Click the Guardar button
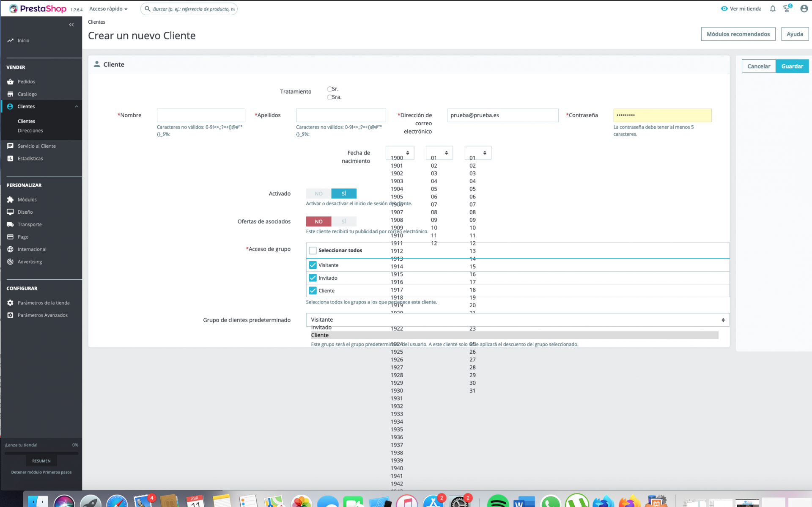The height and width of the screenshot is (507, 812). (x=792, y=66)
